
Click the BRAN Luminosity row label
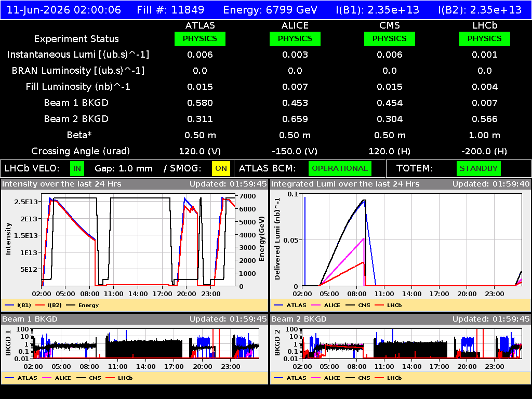pos(78,71)
